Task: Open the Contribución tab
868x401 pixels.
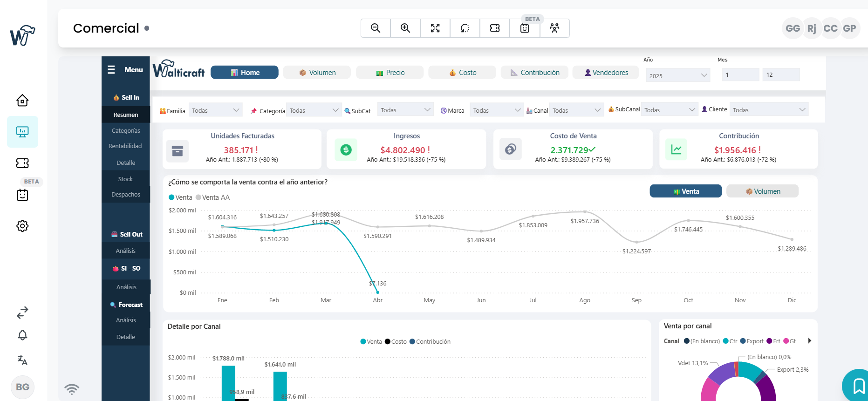Action: (x=534, y=73)
